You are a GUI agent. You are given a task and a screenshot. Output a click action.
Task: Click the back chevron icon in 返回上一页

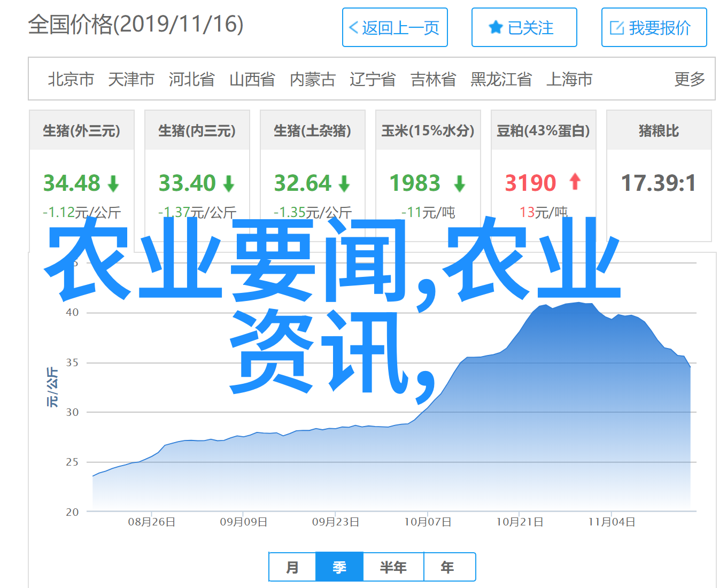353,28
